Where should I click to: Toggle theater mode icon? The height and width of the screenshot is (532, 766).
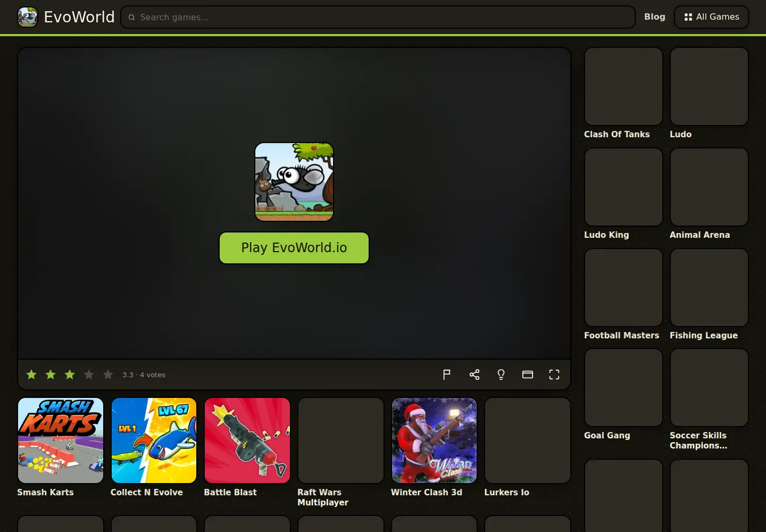[528, 375]
